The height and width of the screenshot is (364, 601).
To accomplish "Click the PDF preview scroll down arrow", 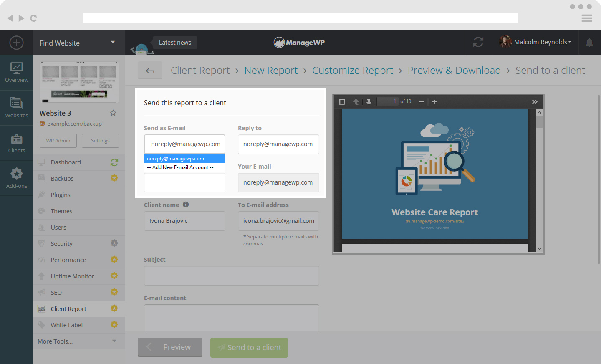I will point(539,248).
